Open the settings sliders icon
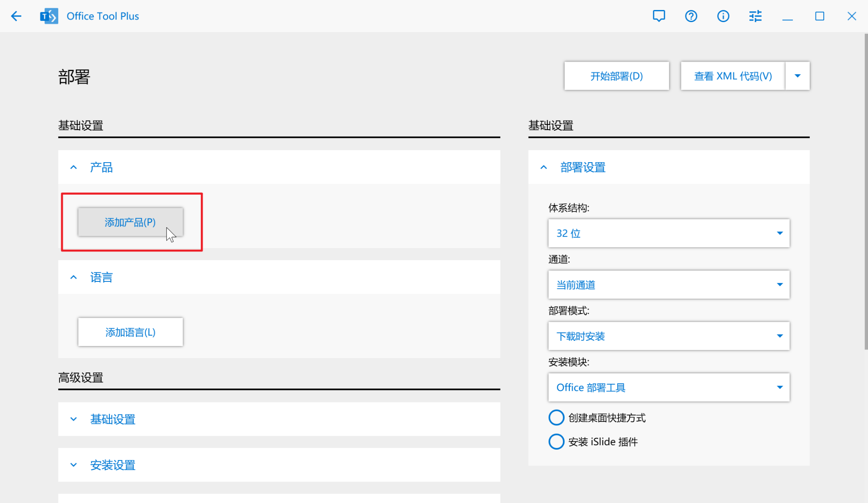The width and height of the screenshot is (868, 503). point(755,16)
